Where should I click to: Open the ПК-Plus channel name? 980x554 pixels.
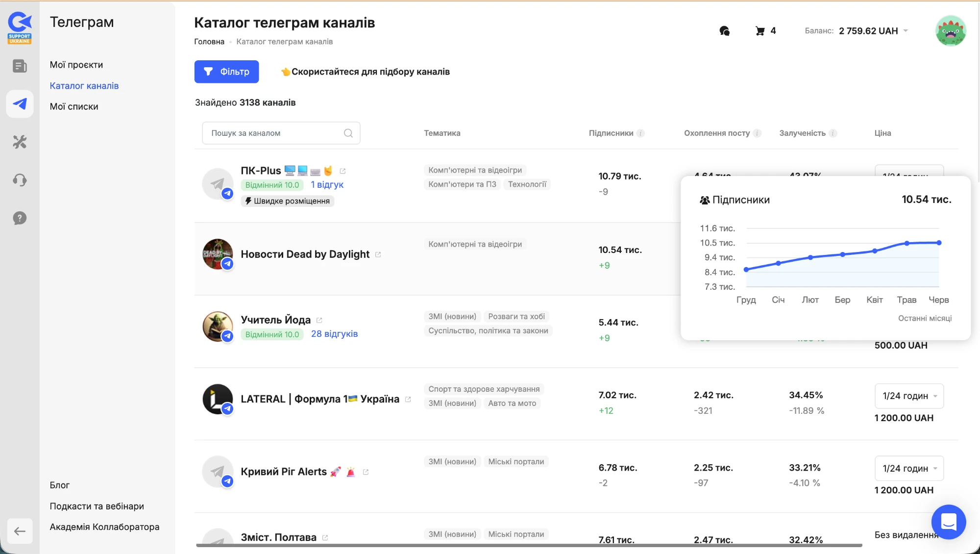261,171
